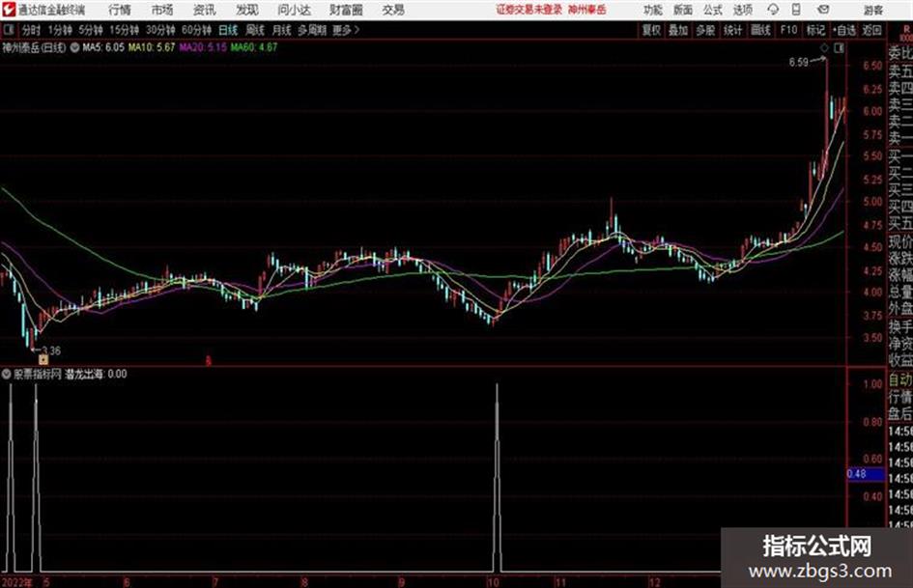
Task: Open the 版面 menu
Action: 683,10
